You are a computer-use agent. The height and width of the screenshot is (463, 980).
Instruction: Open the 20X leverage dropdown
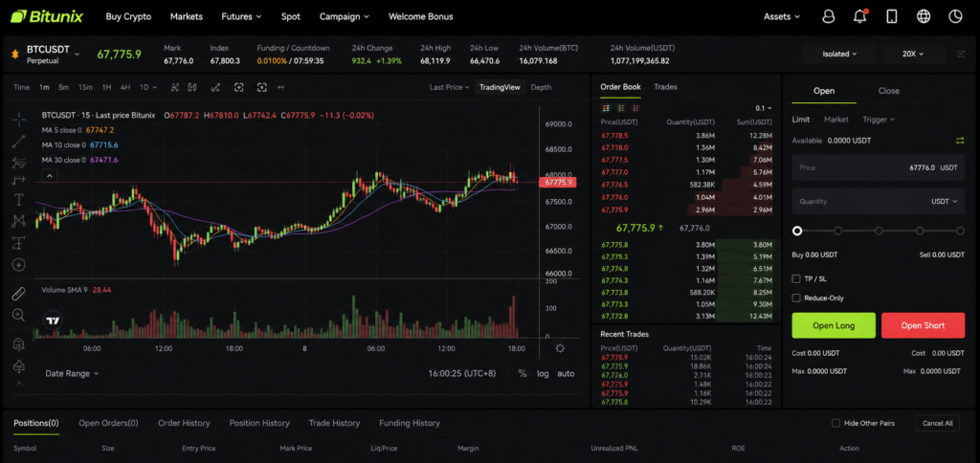coord(913,55)
